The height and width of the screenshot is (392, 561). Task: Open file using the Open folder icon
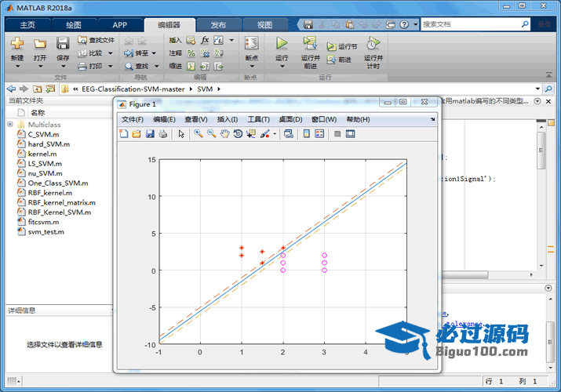pyautogui.click(x=40, y=44)
